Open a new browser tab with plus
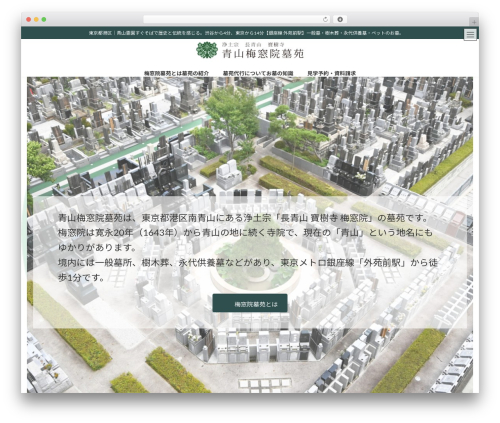This screenshot has height=423, width=500. point(474,22)
